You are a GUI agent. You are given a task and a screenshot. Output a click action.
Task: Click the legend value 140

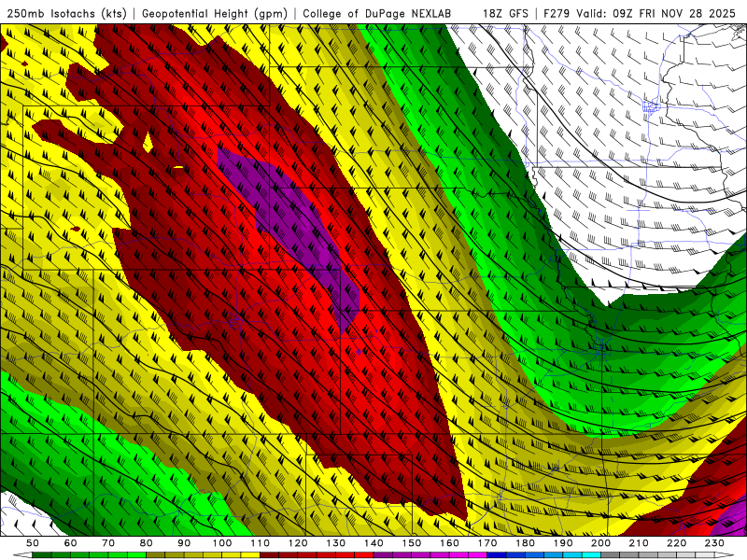point(374,543)
